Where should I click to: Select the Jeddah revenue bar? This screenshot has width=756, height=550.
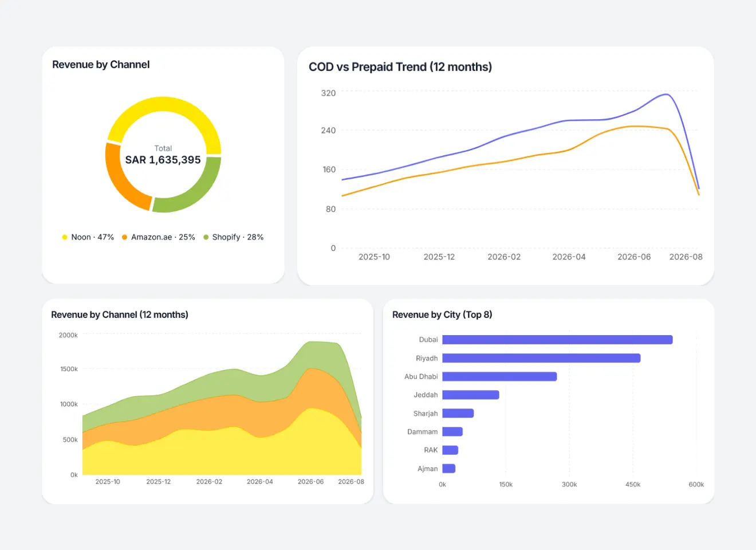point(471,395)
